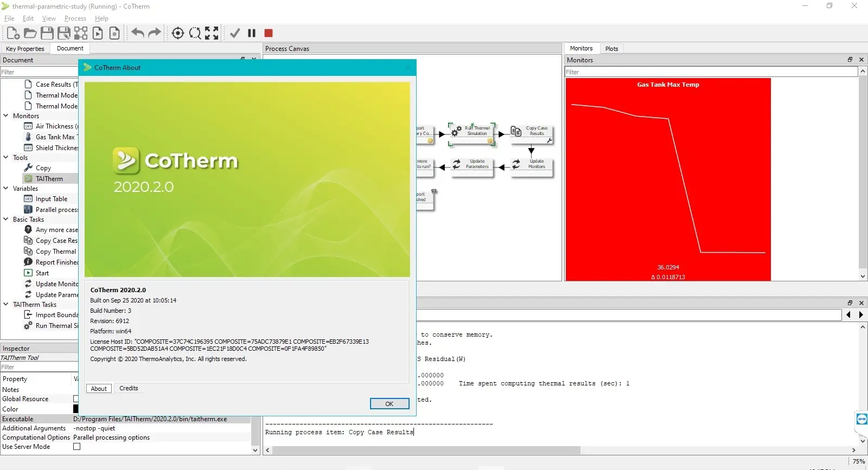Pause the running process
This screenshot has height=470, width=868.
(252, 33)
